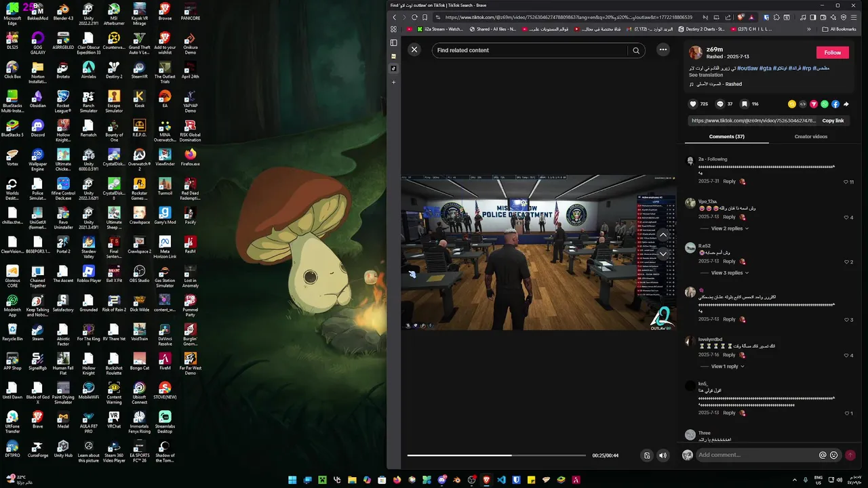
Task: Follow z69m with the Follow button
Action: (x=833, y=52)
